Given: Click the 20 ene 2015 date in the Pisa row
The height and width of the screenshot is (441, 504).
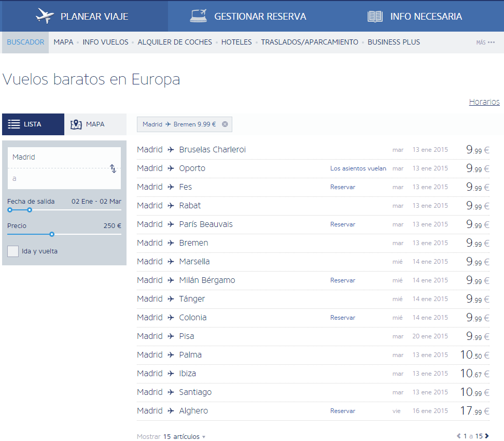Looking at the screenshot, I should click(430, 336).
